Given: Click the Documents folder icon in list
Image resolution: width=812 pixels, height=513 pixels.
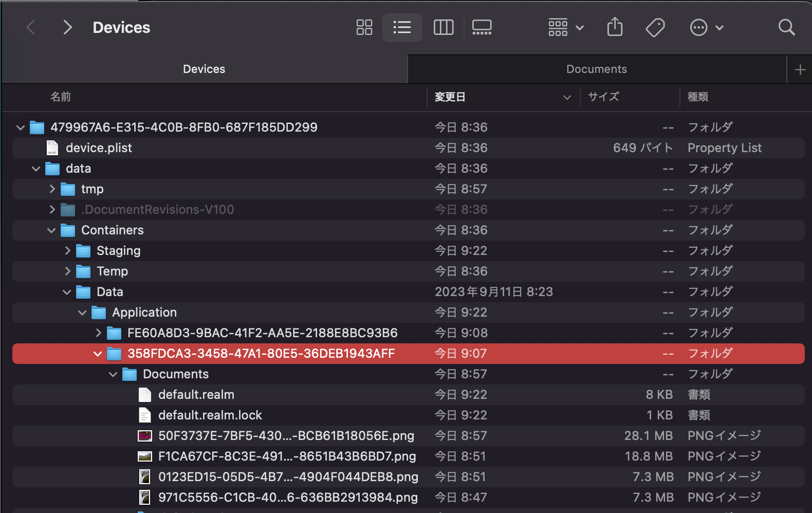Looking at the screenshot, I should coord(130,374).
